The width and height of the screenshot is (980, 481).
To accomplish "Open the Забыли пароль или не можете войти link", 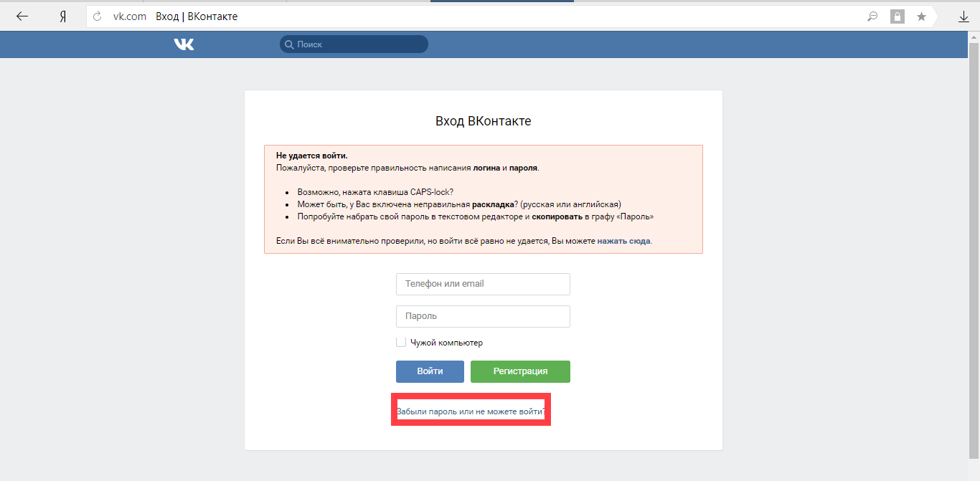I will (471, 412).
